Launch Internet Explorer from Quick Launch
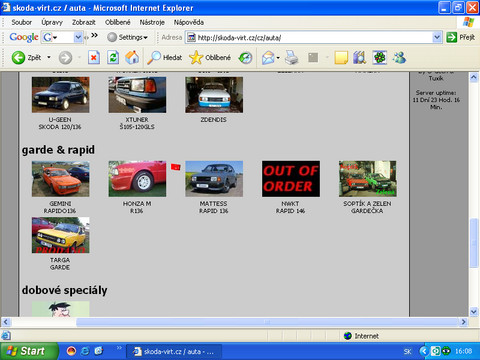Viewport: 480px width, 360px height. coord(85,351)
